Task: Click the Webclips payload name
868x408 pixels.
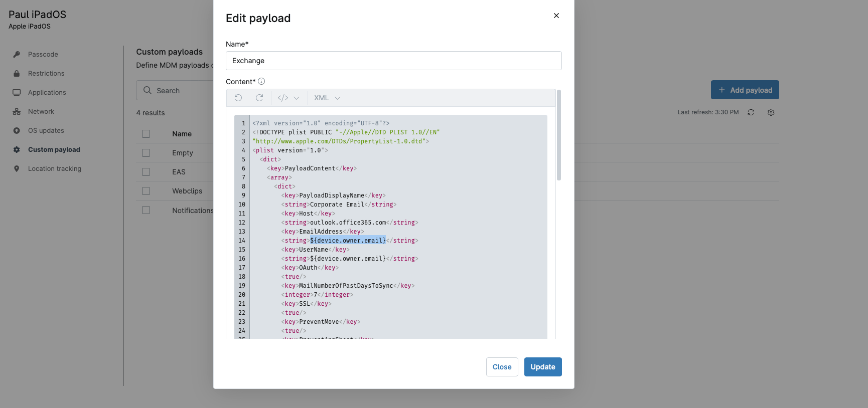Action: pyautogui.click(x=187, y=191)
